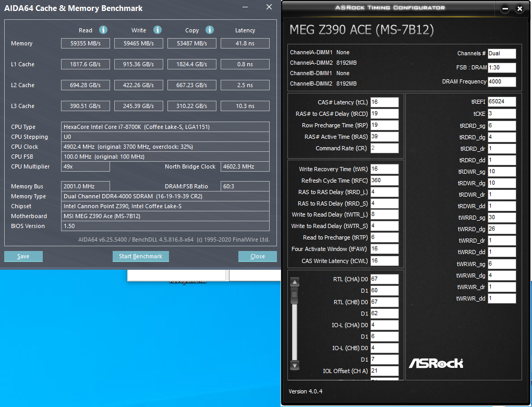The image size is (532, 407).
Task: Click the North Bridge Clock value 4602.3 MHz
Action: coord(245,166)
